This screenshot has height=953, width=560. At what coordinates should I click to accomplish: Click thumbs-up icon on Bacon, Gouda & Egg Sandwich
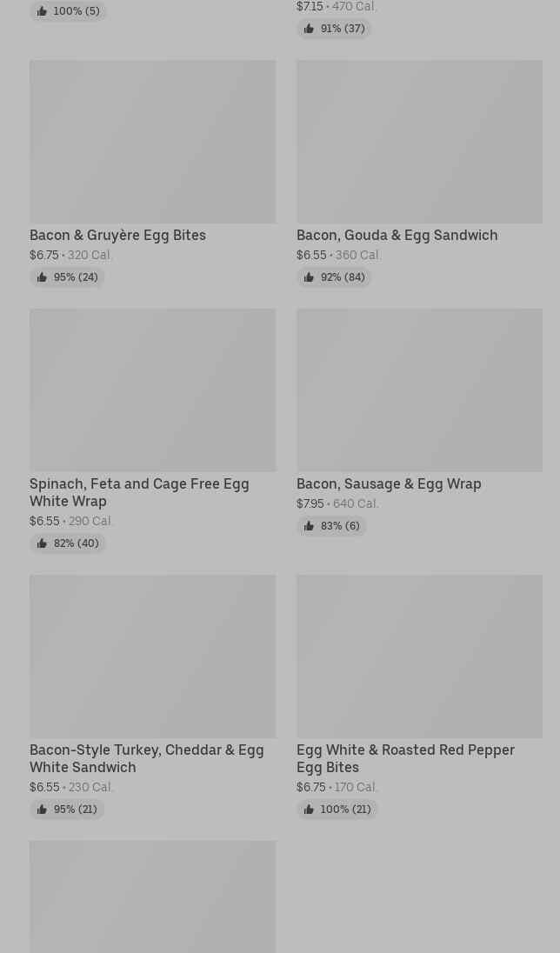point(309,277)
